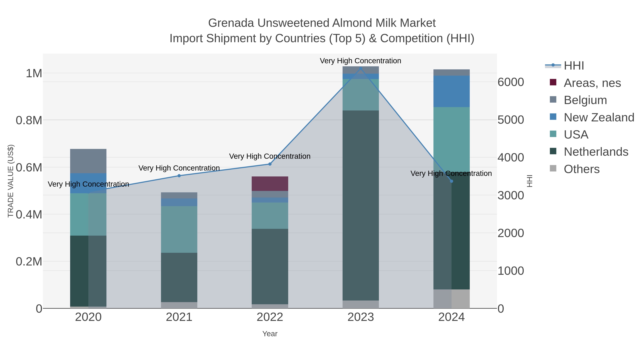Click the '0.8M' left axis tick label
Viewport: 644px width, 362px height.
click(29, 120)
